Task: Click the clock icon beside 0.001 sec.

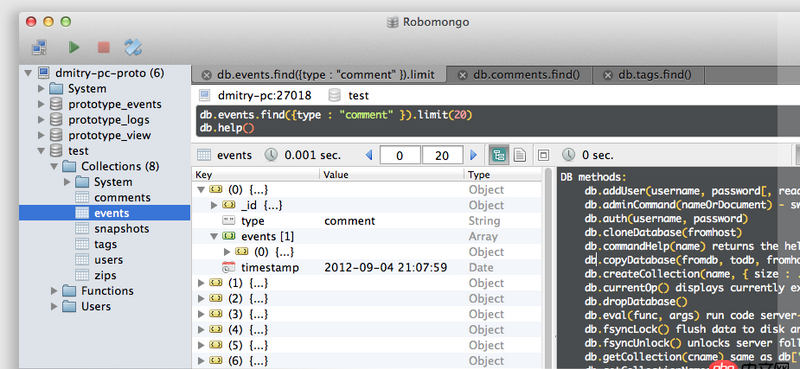Action: point(271,155)
